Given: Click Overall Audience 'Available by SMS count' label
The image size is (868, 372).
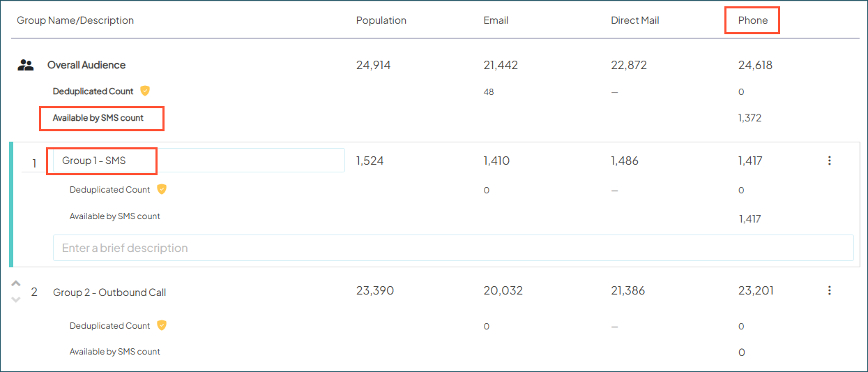Looking at the screenshot, I should (x=98, y=118).
